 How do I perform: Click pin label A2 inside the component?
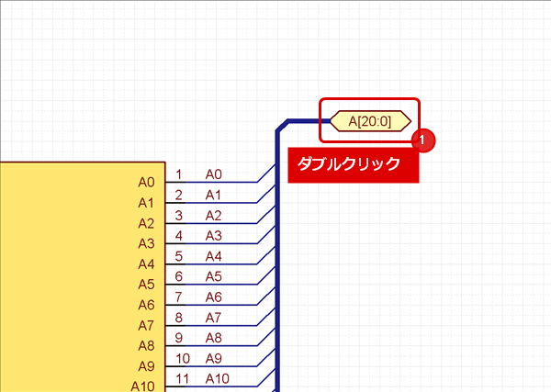(x=146, y=223)
